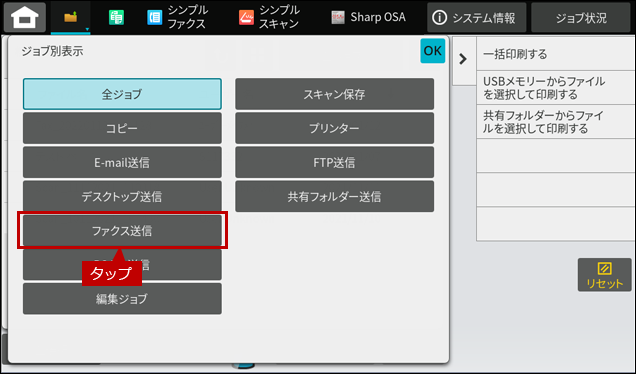This screenshot has width=636, height=374.
Task: Select ファクス送信 job filter
Action: click(x=122, y=231)
